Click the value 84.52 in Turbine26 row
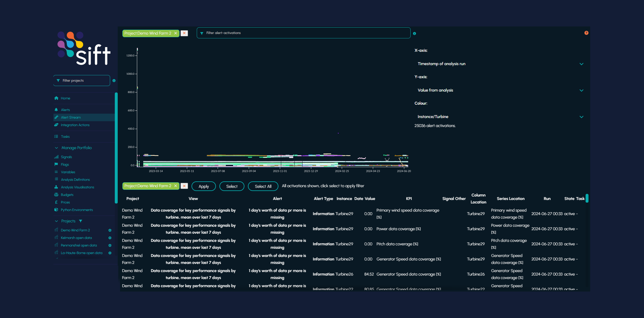The width and height of the screenshot is (644, 318). (369, 274)
